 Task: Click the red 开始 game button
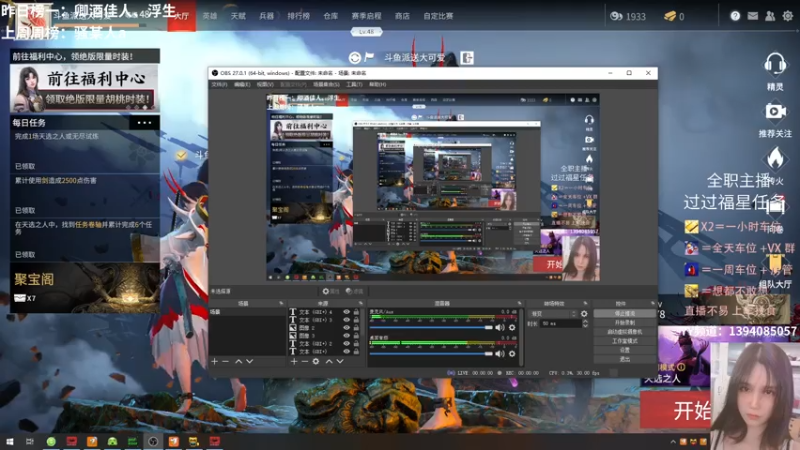(676, 410)
